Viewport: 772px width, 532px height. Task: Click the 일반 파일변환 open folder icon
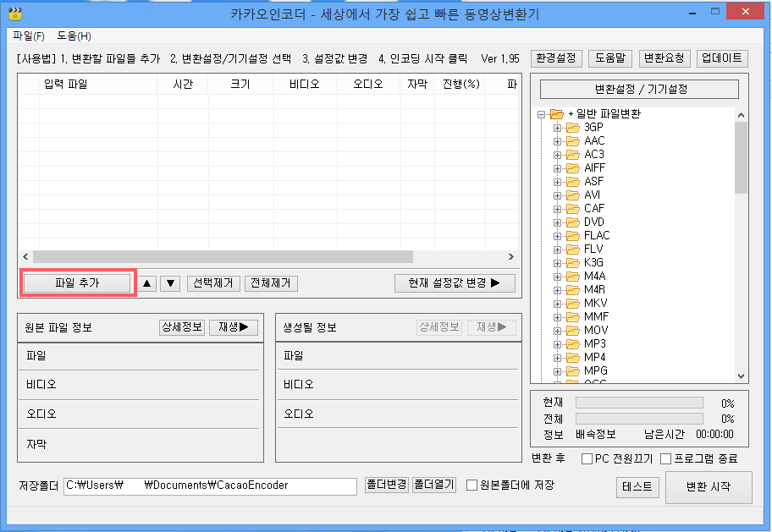(556, 114)
